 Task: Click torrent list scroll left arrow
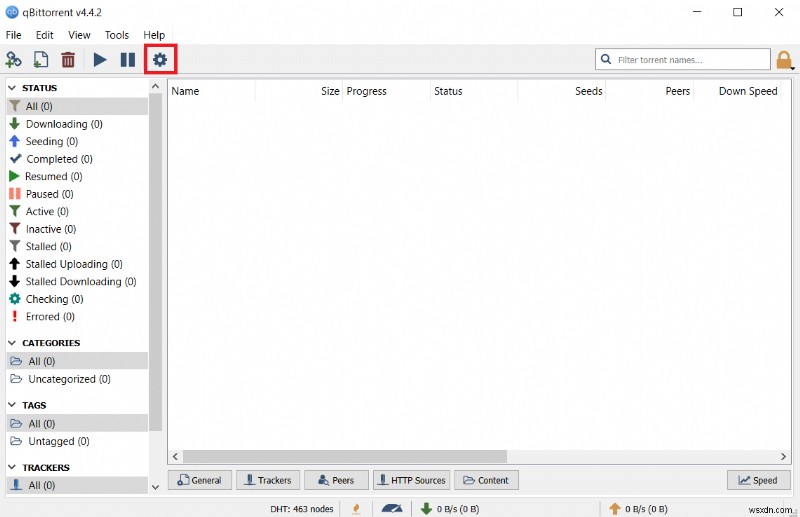click(176, 456)
